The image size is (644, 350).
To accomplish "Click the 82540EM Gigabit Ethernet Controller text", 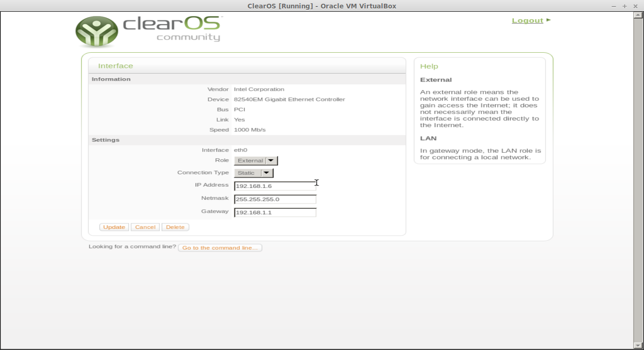I will pyautogui.click(x=289, y=99).
